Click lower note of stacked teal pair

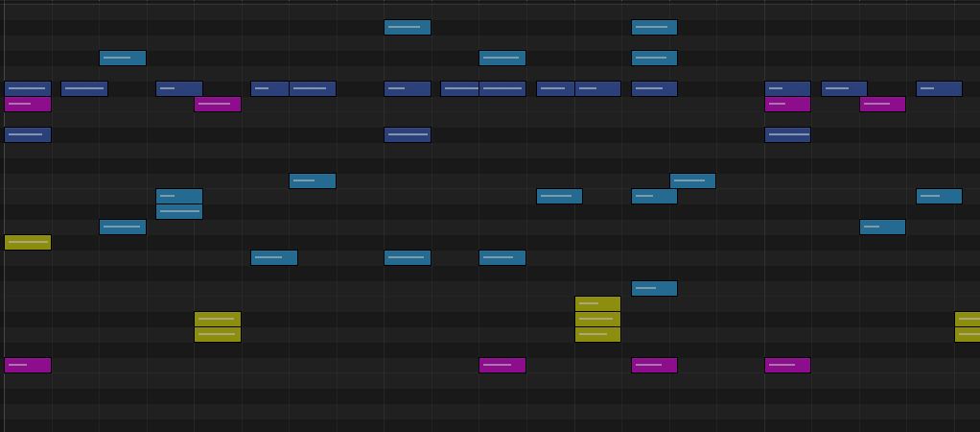(179, 211)
